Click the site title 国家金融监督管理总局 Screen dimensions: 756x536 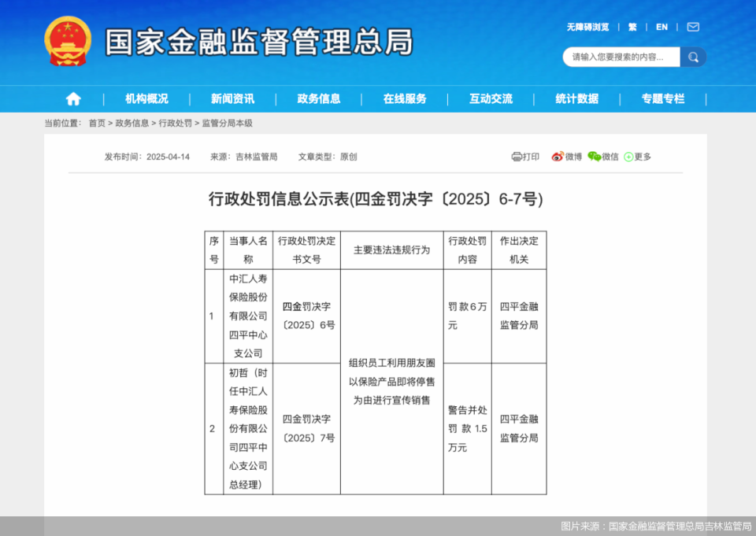259,42
